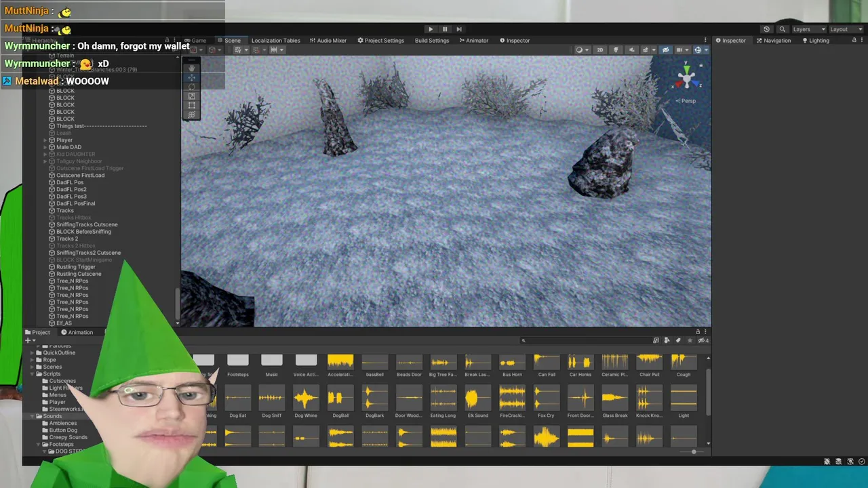
Task: Open the Audio Mixer tab
Action: coord(328,41)
